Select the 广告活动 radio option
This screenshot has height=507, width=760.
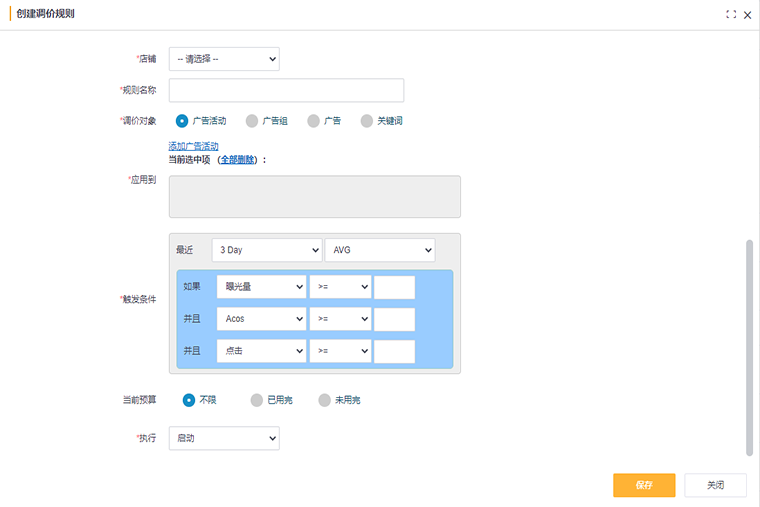[x=182, y=121]
